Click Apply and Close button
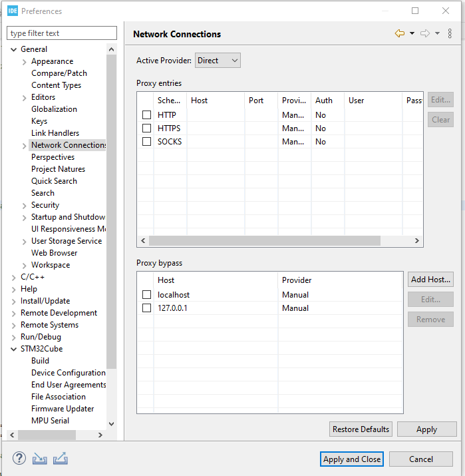465x476 pixels. click(x=352, y=459)
